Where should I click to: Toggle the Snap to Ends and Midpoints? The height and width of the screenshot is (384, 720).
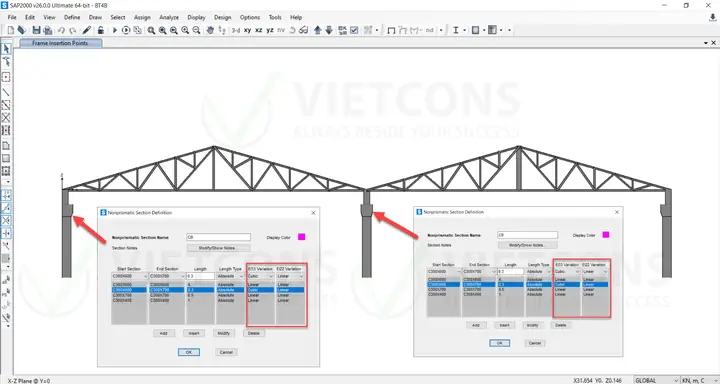[x=6, y=208]
